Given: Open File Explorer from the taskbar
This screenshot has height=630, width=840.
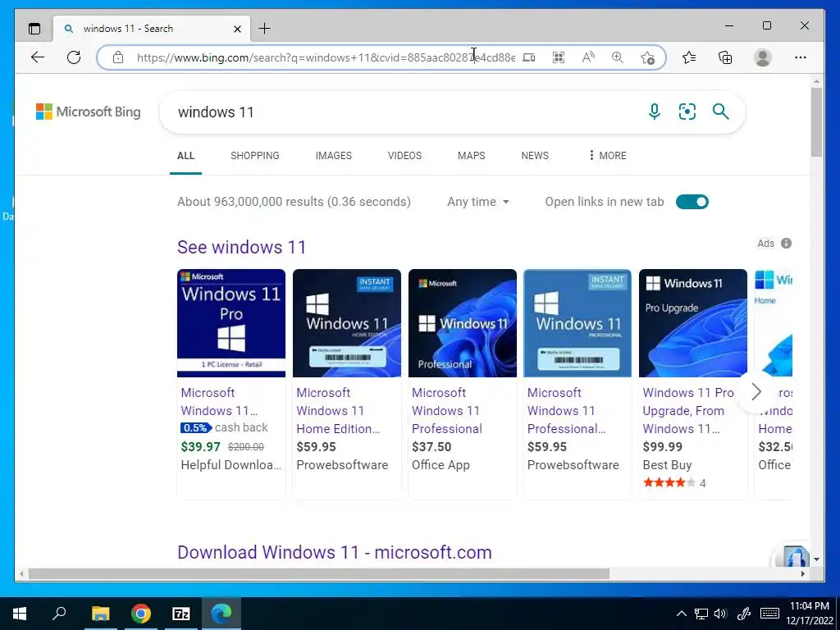Looking at the screenshot, I should click(100, 614).
